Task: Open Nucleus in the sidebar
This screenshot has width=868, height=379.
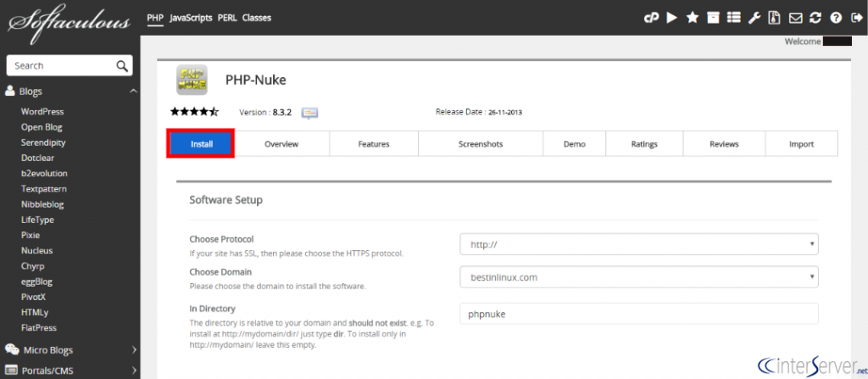Action: [37, 250]
